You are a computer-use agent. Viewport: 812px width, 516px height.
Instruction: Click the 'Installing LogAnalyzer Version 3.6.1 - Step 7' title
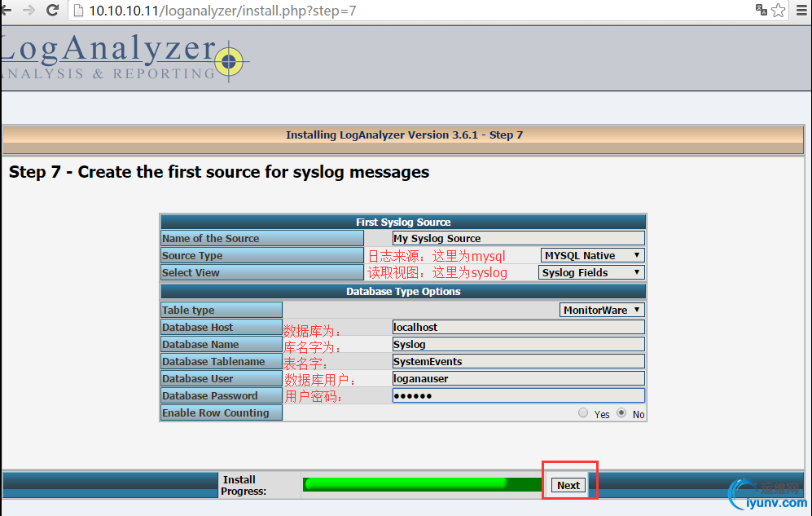tap(405, 135)
